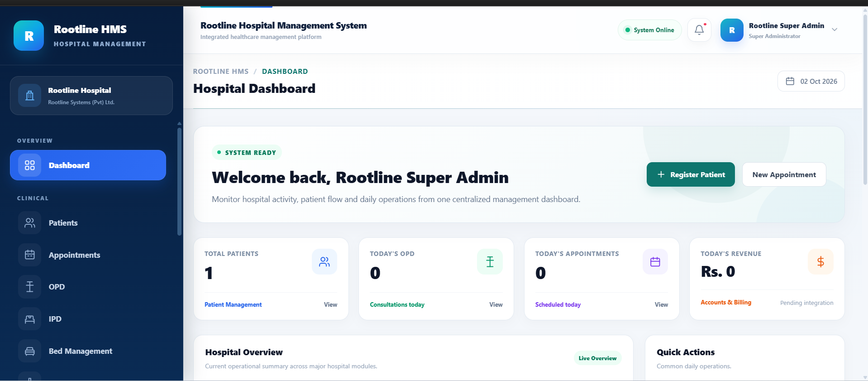The height and width of the screenshot is (381, 868).
Task: Click the DASHBOARD breadcrumb text
Action: pyautogui.click(x=285, y=72)
